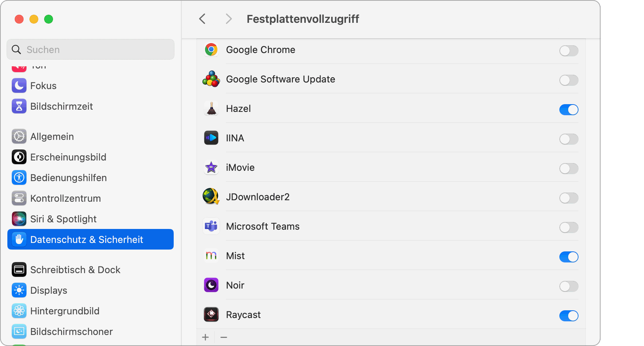Viewport: 644px width, 346px height.
Task: Click the green zoom window button
Action: pyautogui.click(x=49, y=19)
